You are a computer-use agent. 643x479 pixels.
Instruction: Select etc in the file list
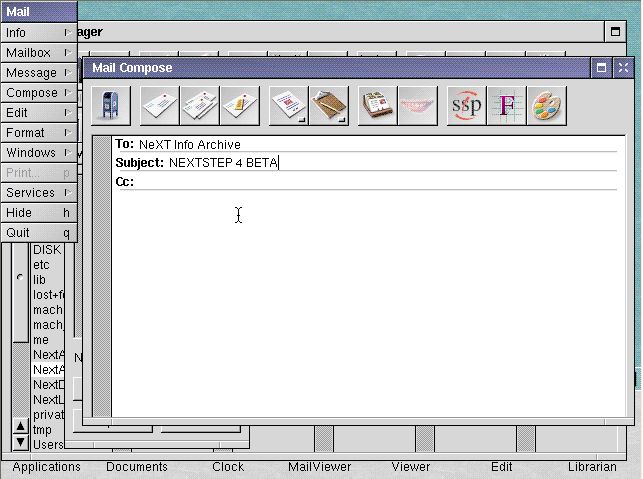coord(48,265)
